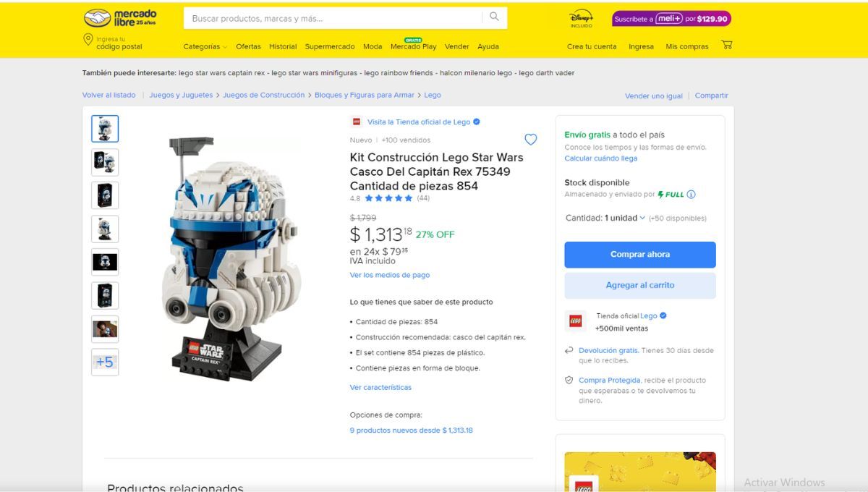Open Ofertas in the top navigation
Screen dimensions: 868x492
(x=248, y=46)
